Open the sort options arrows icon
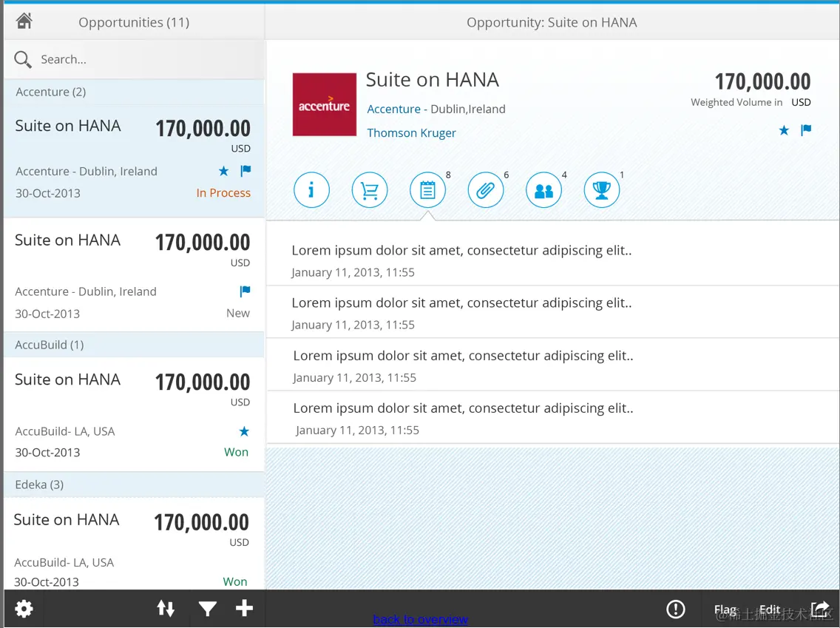 (x=166, y=609)
